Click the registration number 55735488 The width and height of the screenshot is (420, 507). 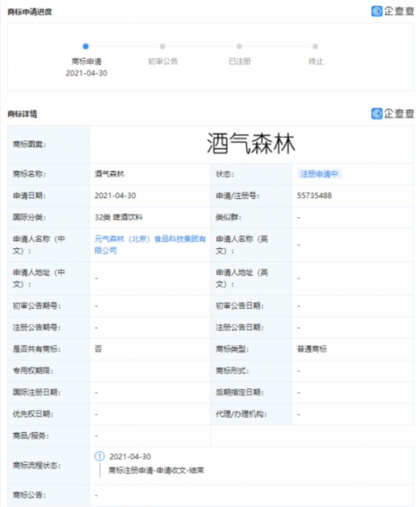click(314, 196)
